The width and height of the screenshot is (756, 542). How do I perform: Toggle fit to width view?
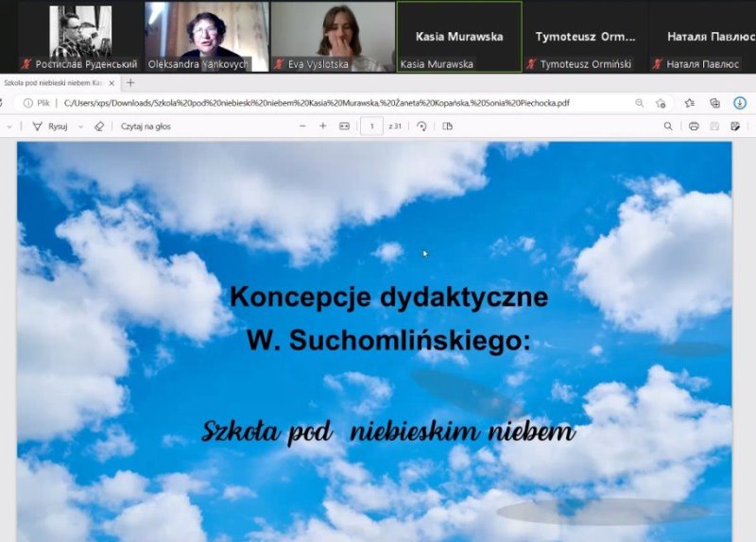[x=344, y=127]
